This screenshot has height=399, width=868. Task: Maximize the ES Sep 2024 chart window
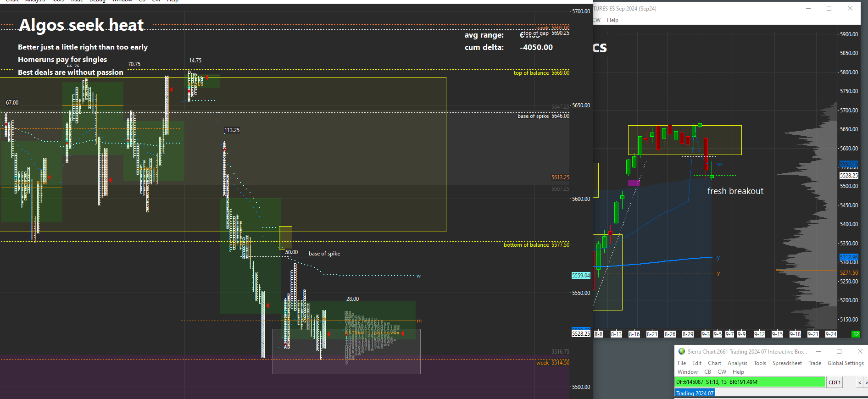[829, 8]
